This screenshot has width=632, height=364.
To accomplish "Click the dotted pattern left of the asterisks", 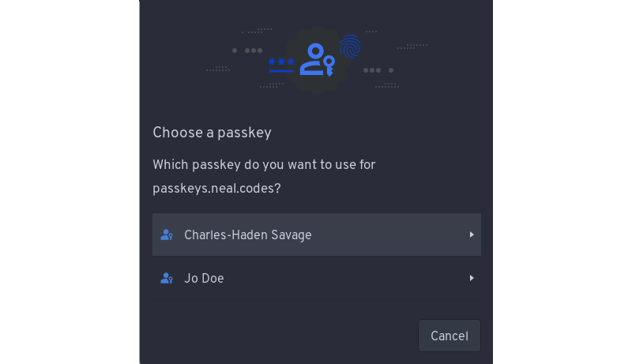I will pyautogui.click(x=218, y=69).
